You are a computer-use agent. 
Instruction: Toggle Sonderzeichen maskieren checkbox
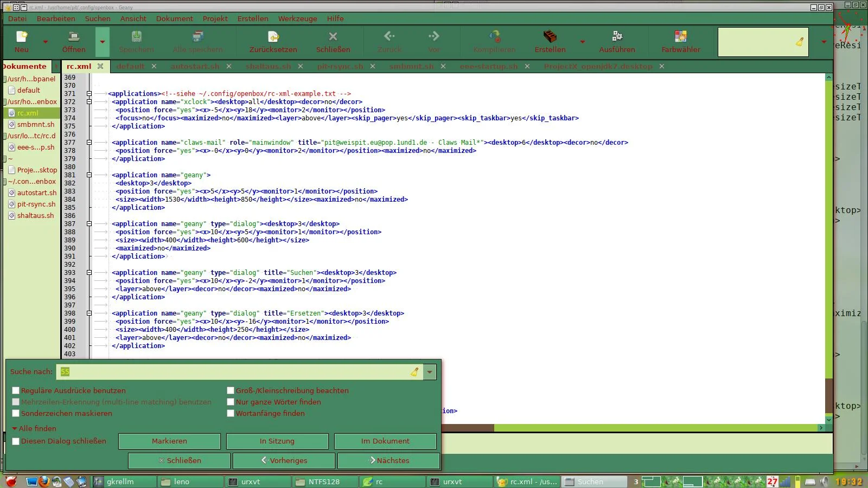(16, 413)
